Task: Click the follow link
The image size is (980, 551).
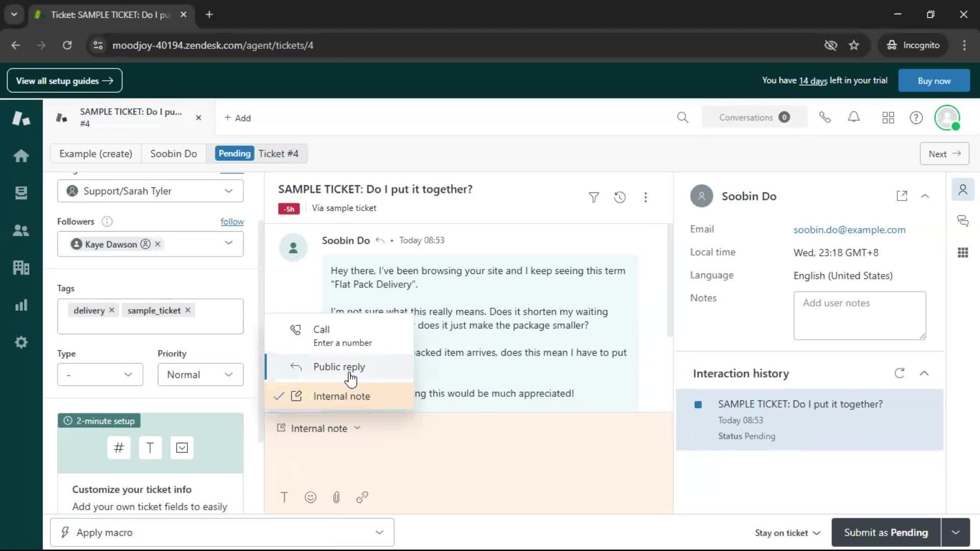Action: pos(232,221)
